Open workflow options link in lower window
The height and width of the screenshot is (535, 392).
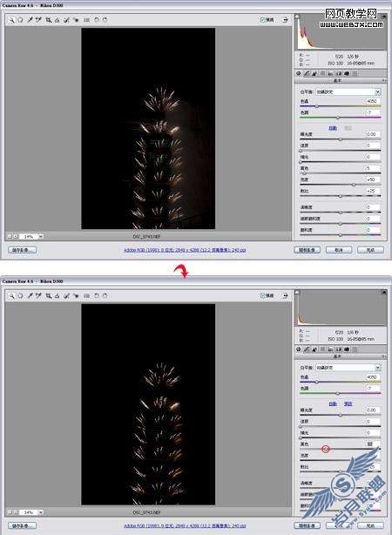185,525
